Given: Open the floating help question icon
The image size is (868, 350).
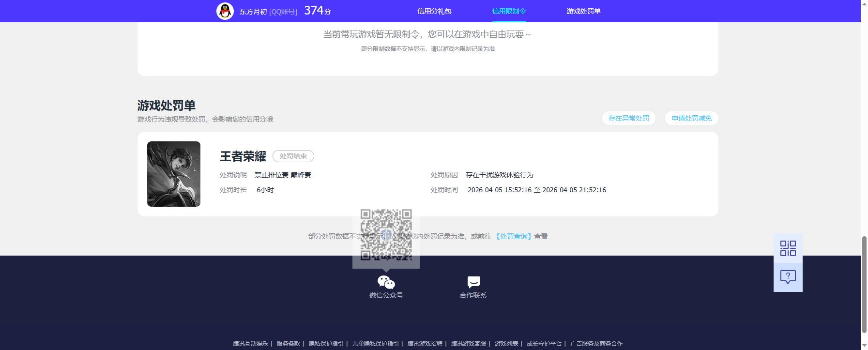Looking at the screenshot, I should (788, 277).
